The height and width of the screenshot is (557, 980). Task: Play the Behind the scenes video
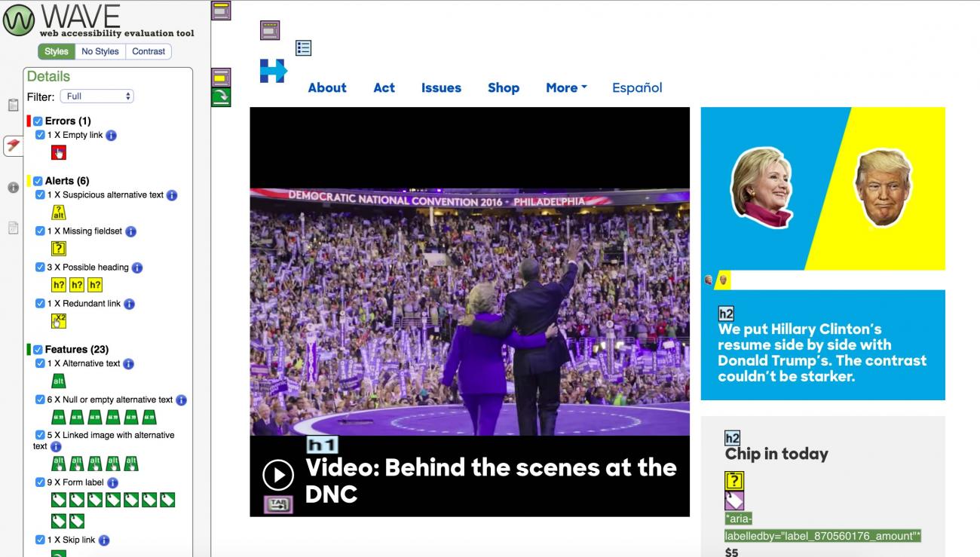click(278, 475)
